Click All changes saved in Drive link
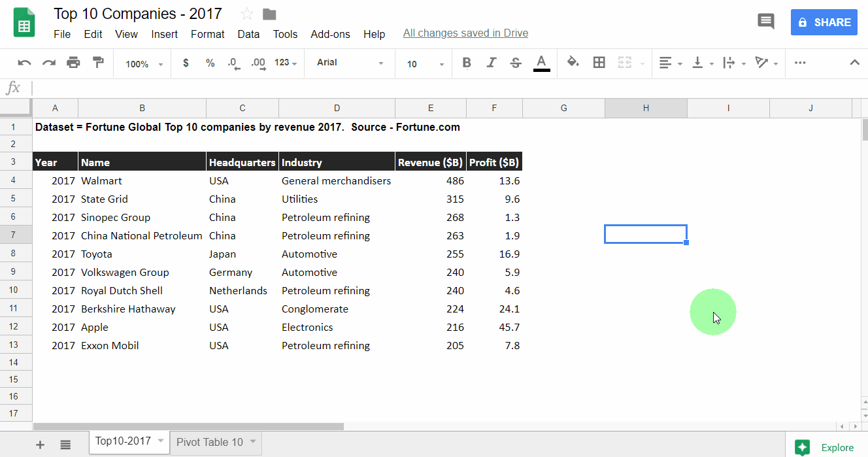The image size is (868, 457). click(465, 33)
